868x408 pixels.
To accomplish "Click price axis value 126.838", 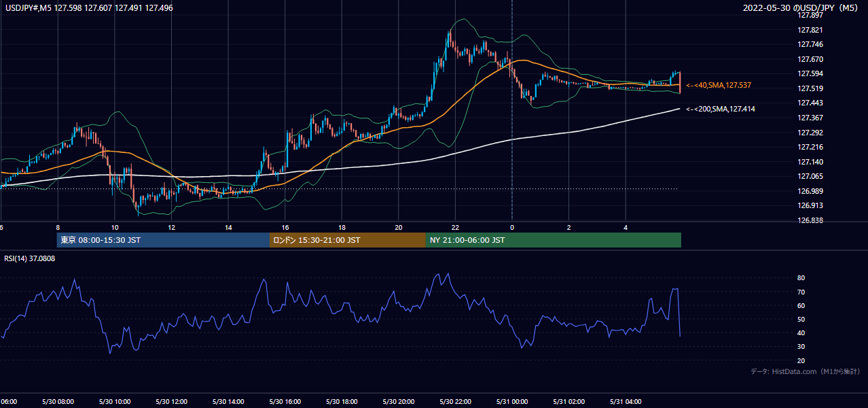I will tap(809, 220).
